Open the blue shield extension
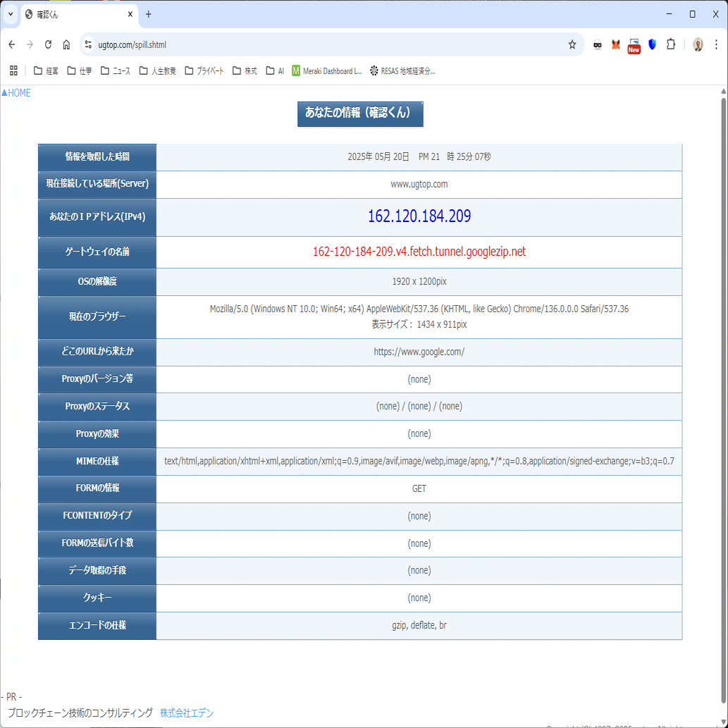Image resolution: width=728 pixels, height=728 pixels. tap(653, 44)
